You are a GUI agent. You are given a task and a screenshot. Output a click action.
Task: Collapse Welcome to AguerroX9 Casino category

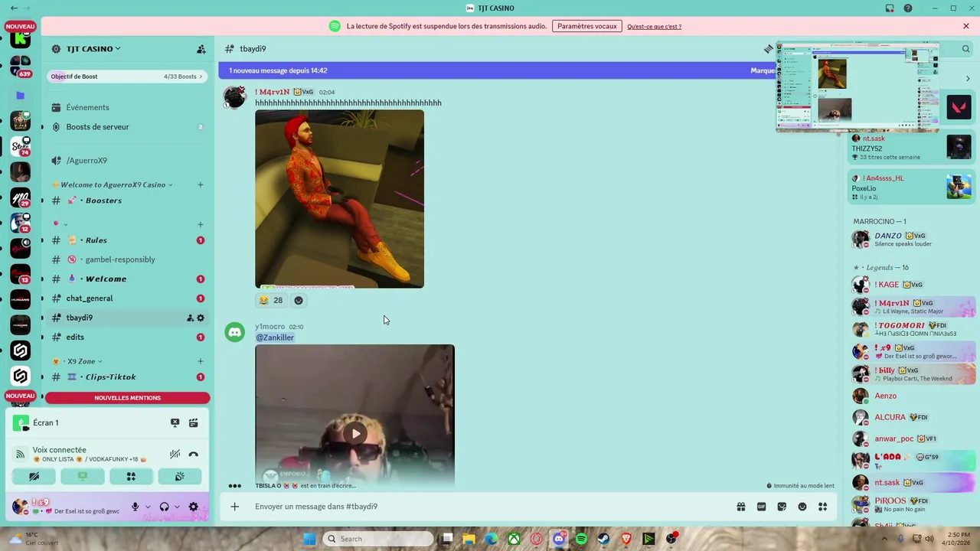(x=112, y=185)
